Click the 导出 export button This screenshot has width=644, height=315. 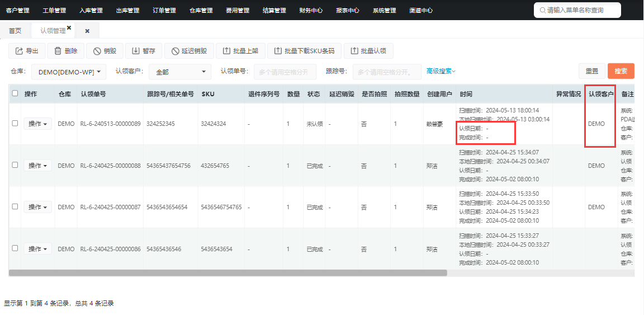pyautogui.click(x=27, y=51)
